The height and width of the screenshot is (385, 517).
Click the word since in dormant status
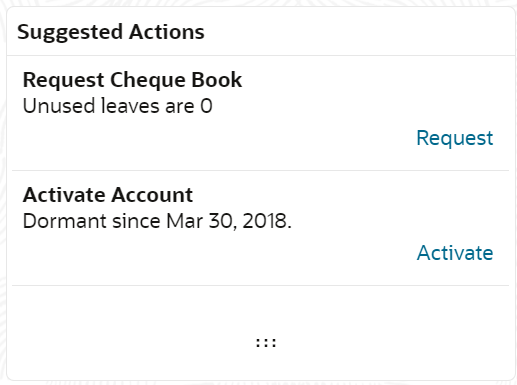(136, 221)
